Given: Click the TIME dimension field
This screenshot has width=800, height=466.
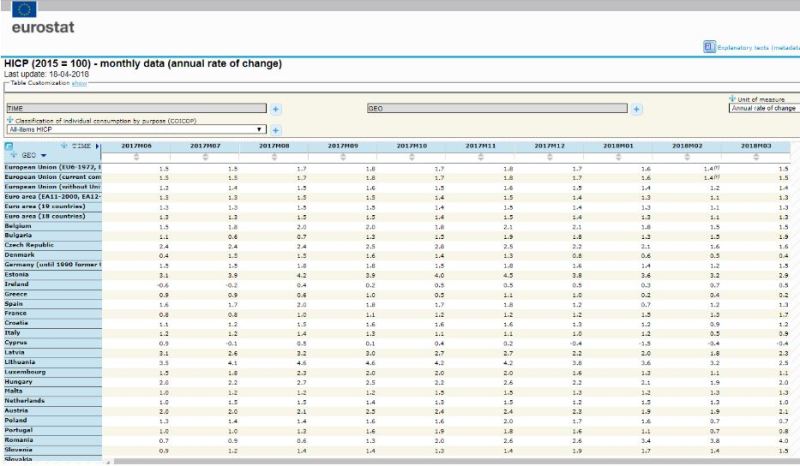Looking at the screenshot, I should [x=136, y=108].
